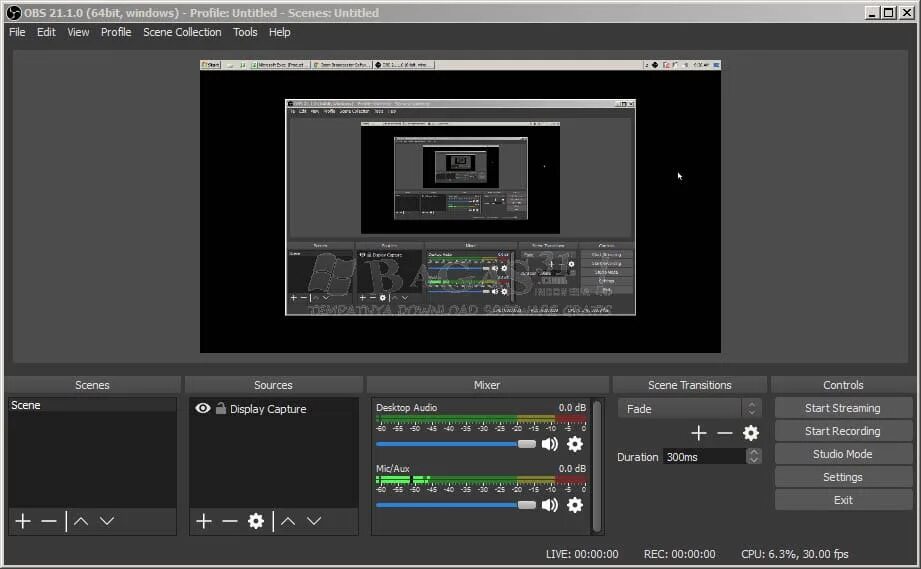Viewport: 921px width, 569px height.
Task: Click Mic/Aux 0.0 dB value
Action: pos(572,469)
